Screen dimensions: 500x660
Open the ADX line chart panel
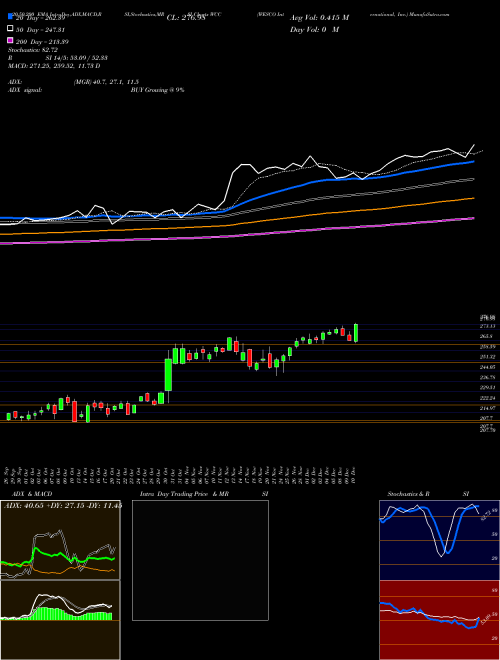[60, 540]
